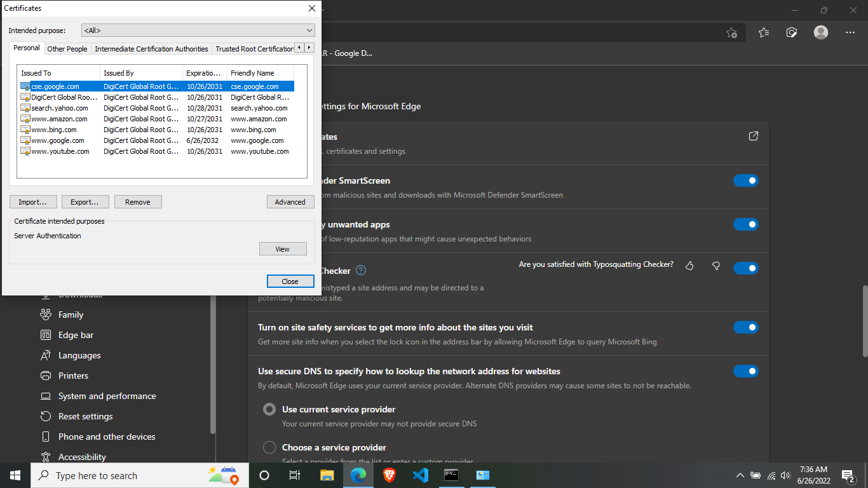Open the Favorites list in Edge toolbar
The width and height of the screenshot is (868, 488).
click(x=763, y=32)
